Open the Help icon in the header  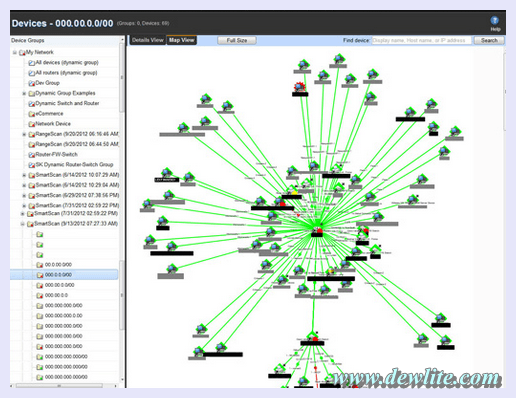click(495, 21)
